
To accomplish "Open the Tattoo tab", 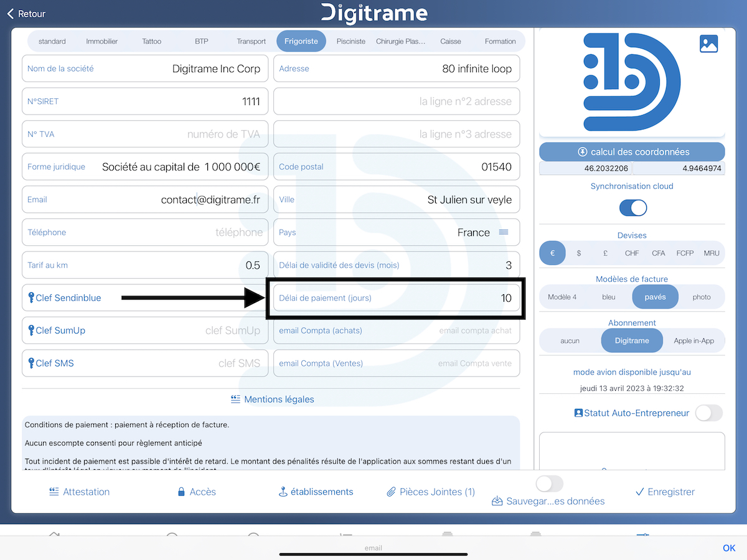I will [x=152, y=41].
